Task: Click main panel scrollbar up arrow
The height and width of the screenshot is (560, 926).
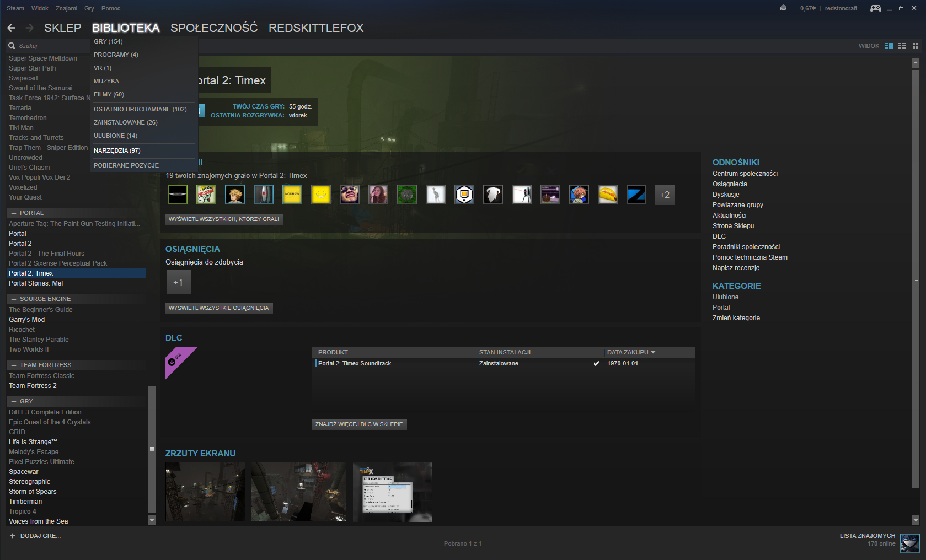Action: tap(916, 63)
